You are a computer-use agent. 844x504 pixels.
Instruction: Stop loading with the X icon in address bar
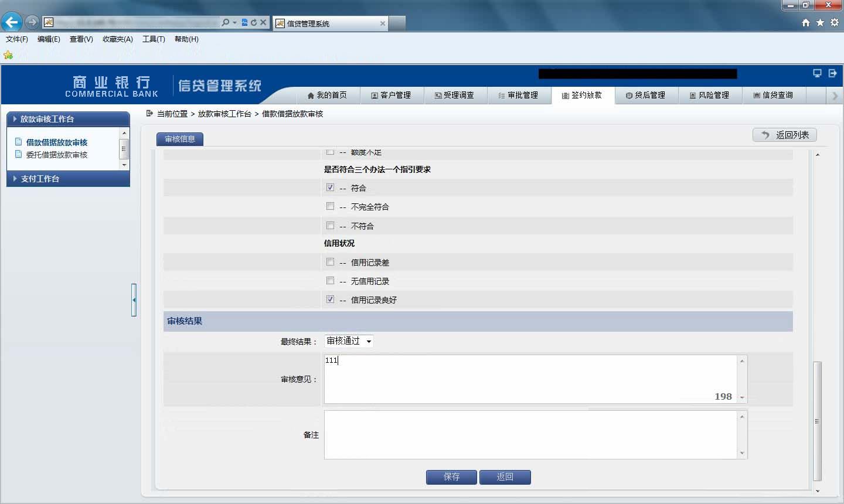point(263,22)
